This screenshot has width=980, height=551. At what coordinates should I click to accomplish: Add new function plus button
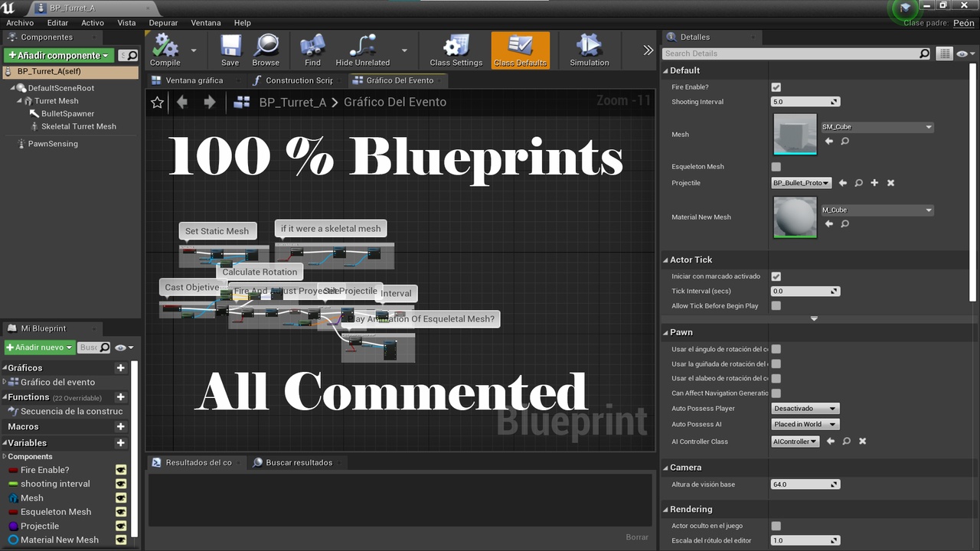point(120,397)
